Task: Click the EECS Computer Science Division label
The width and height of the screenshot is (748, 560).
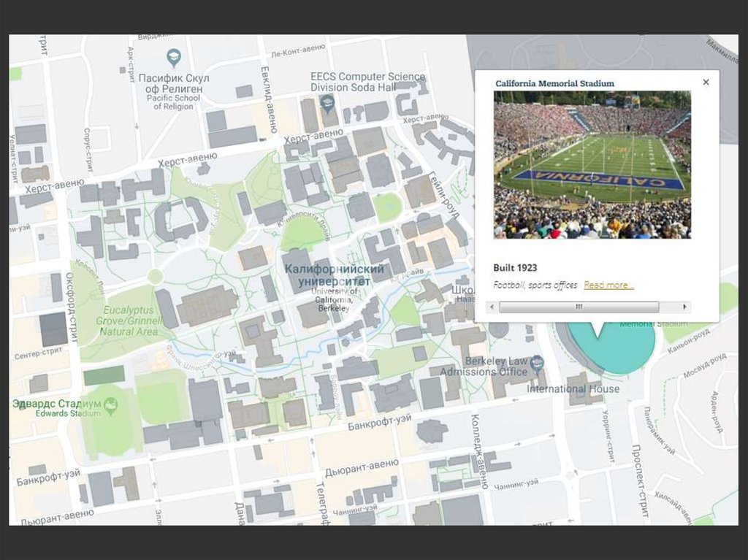Action: coord(367,82)
